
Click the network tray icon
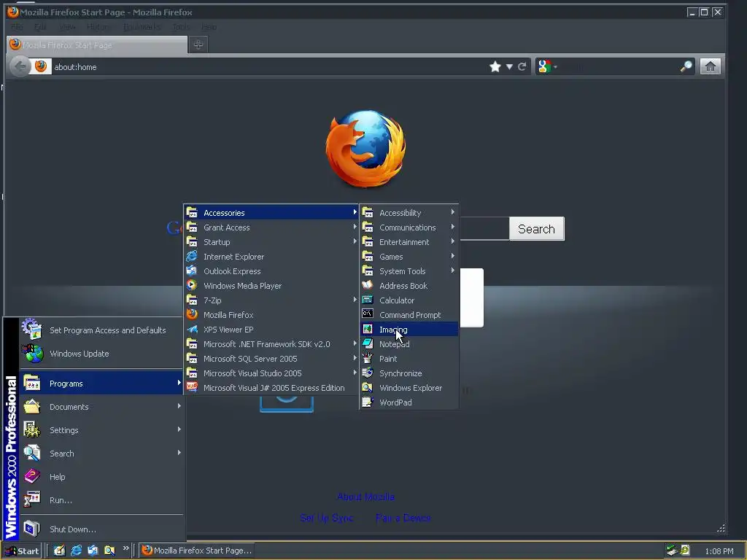click(x=672, y=551)
